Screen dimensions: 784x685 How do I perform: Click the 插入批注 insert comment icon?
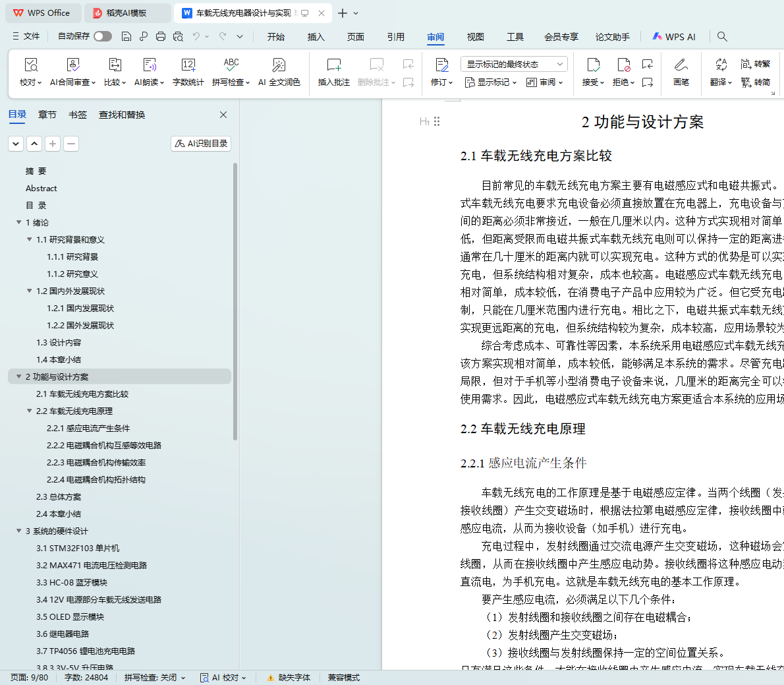[333, 65]
